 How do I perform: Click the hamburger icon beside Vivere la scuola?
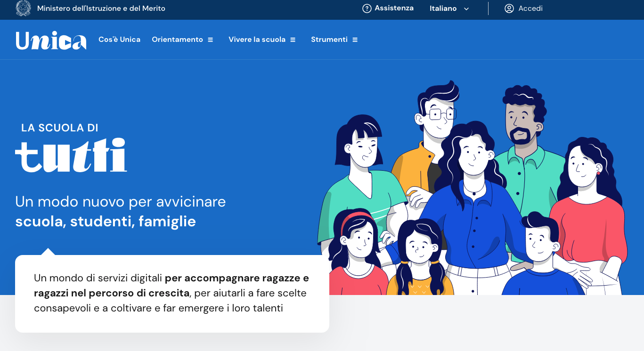click(293, 40)
